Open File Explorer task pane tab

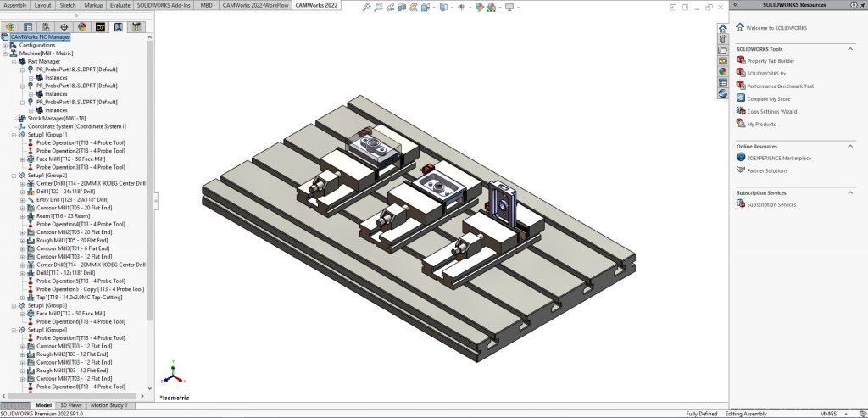click(722, 50)
